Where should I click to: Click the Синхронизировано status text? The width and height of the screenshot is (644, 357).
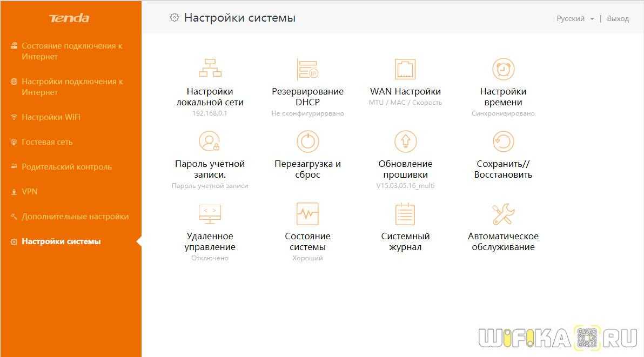coord(503,113)
